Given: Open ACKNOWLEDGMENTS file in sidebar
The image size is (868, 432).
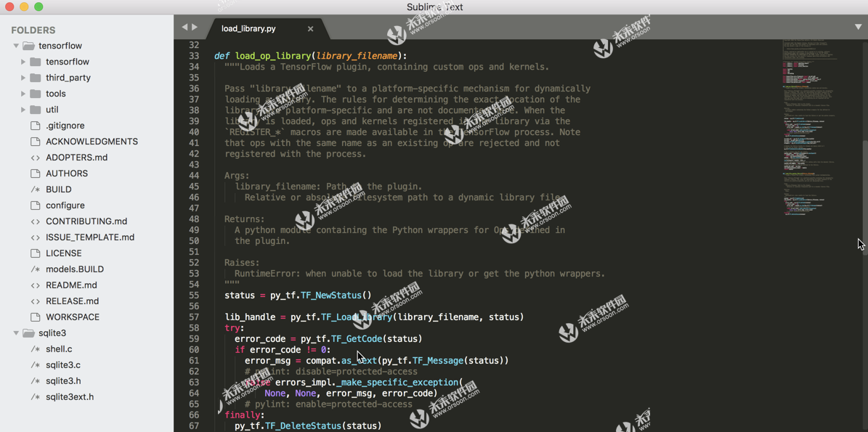Looking at the screenshot, I should [x=92, y=142].
